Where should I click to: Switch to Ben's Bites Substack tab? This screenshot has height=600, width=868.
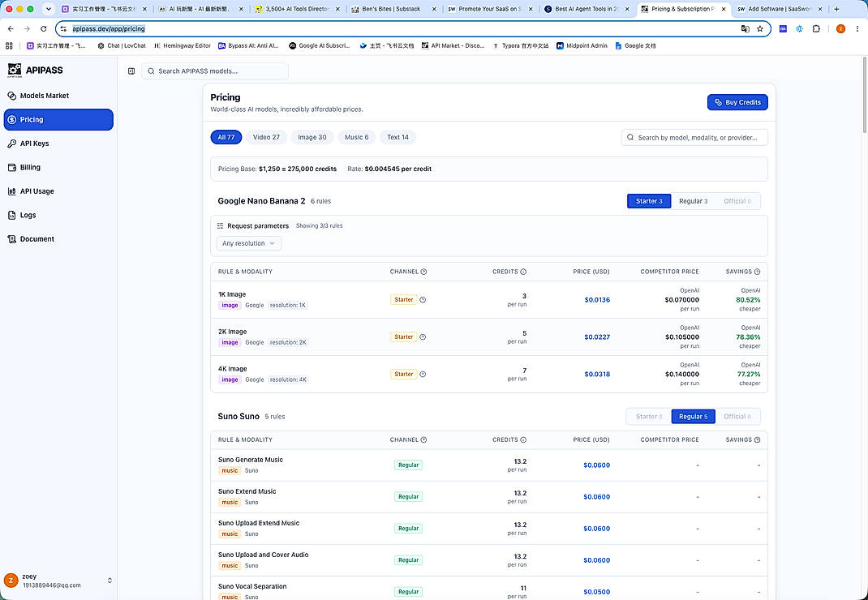tap(393, 9)
